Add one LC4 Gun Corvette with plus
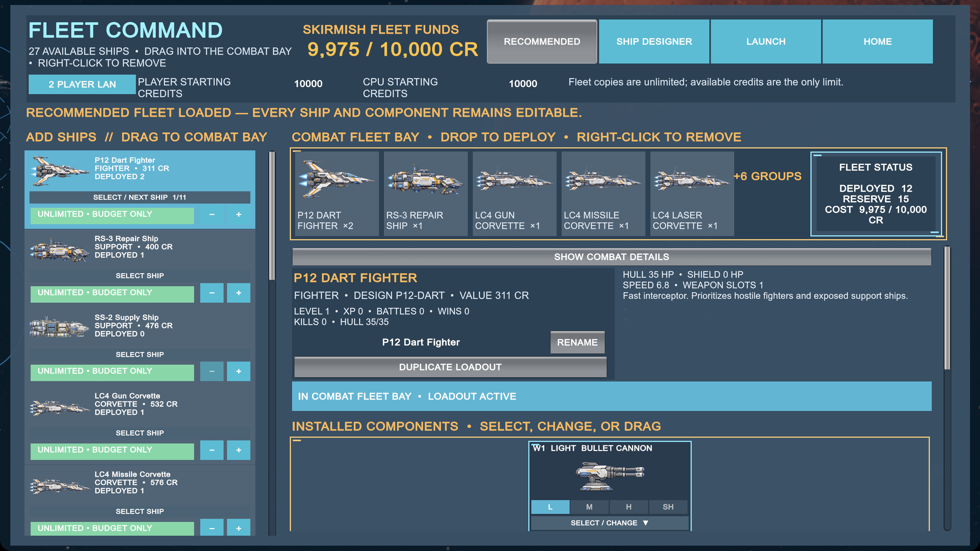Image resolution: width=980 pixels, height=551 pixels. [x=238, y=450]
